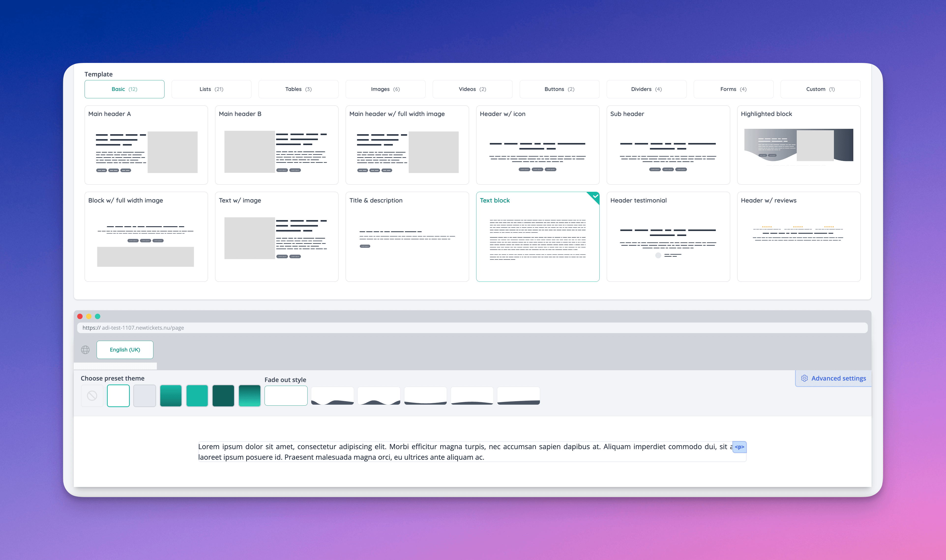Screen dimensions: 946x560
Task: Choose the asymmetric wave fade out style
Action: (x=332, y=396)
